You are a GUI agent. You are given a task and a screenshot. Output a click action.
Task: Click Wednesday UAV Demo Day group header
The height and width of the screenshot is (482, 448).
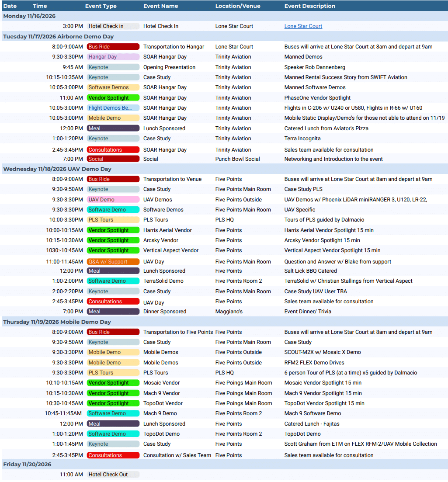[x=225, y=169]
